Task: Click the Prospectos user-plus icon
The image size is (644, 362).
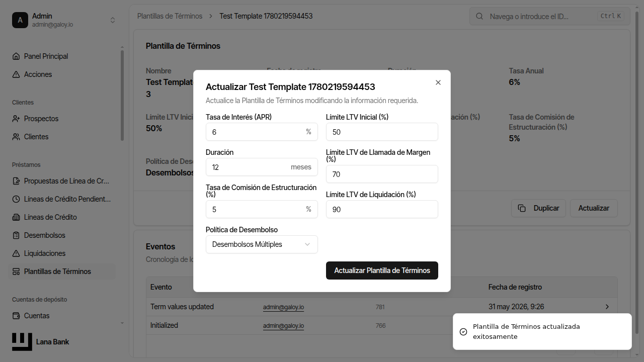Action: (x=16, y=119)
